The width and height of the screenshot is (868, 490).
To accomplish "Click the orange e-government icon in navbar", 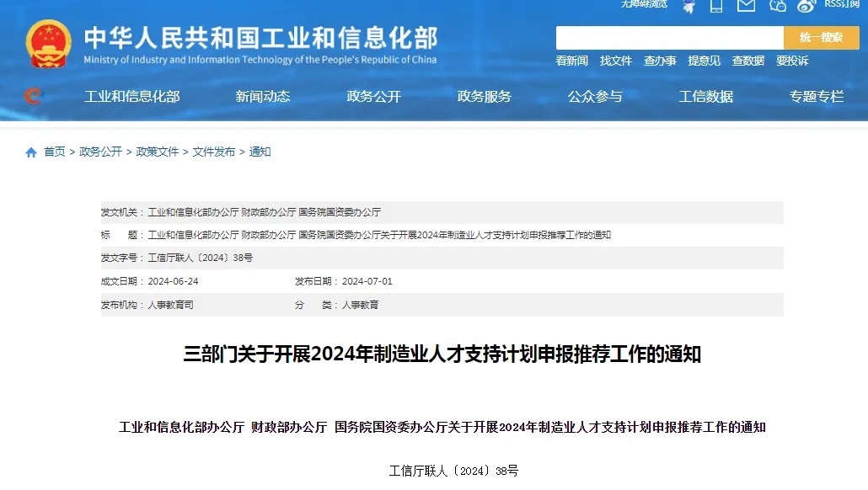I will (33, 96).
